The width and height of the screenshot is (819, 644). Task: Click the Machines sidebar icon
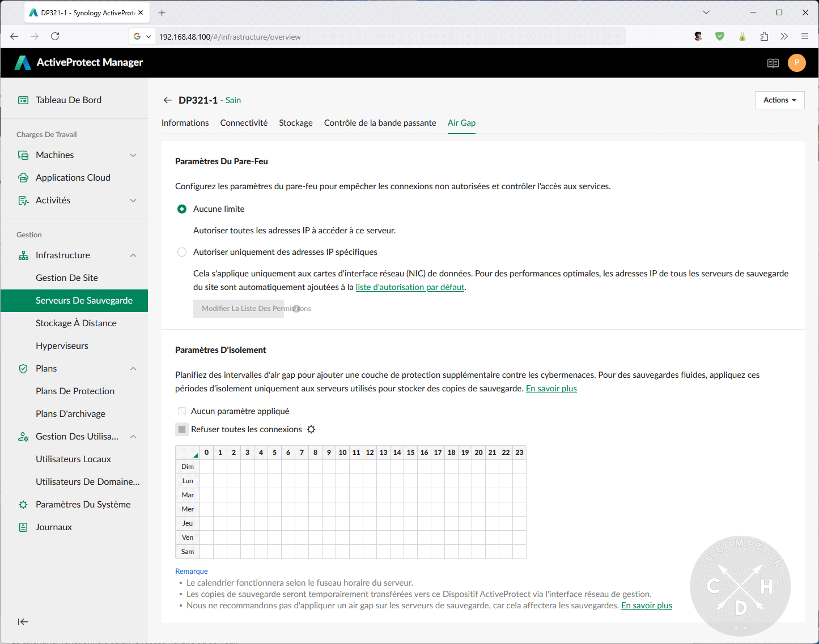23,155
